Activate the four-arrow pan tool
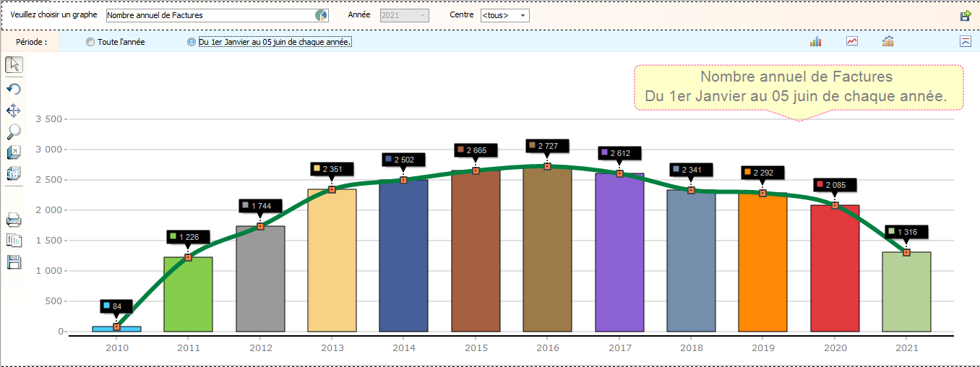Viewport: 980px width, 367px height. (x=14, y=111)
